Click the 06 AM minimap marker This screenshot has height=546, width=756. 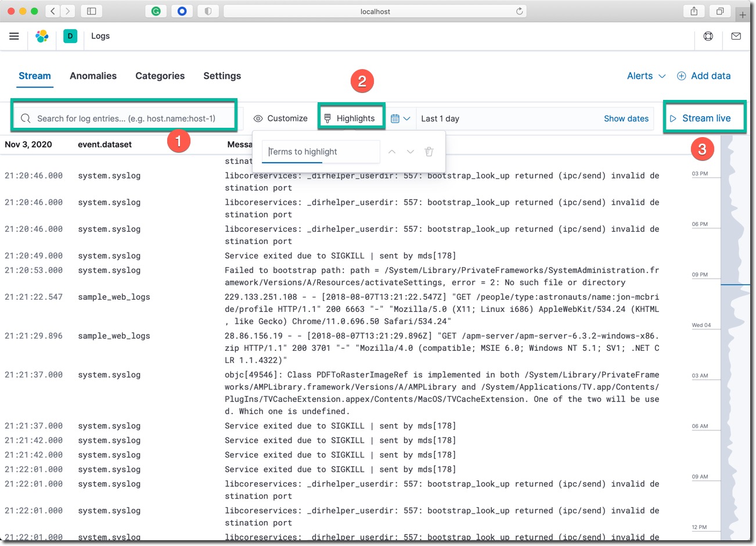700,426
